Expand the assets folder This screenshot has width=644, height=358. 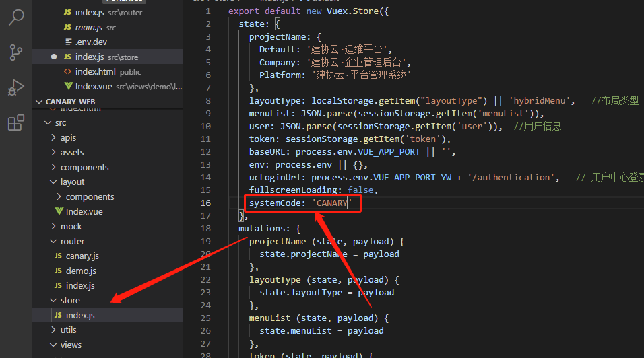(108, 153)
